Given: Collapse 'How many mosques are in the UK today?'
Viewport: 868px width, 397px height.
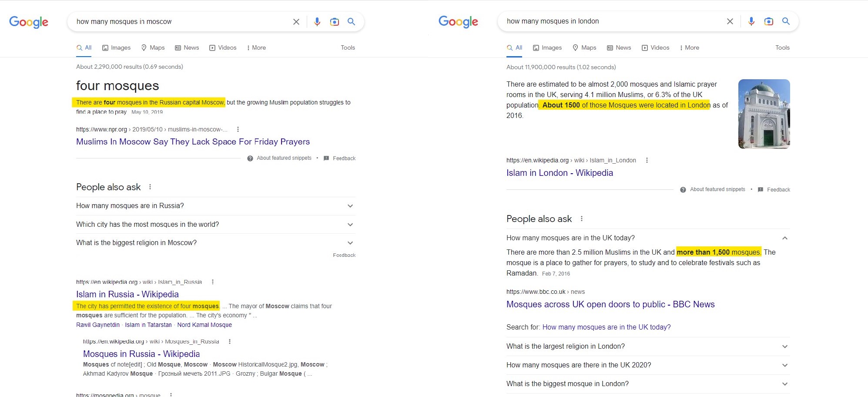Looking at the screenshot, I should pyautogui.click(x=648, y=238).
